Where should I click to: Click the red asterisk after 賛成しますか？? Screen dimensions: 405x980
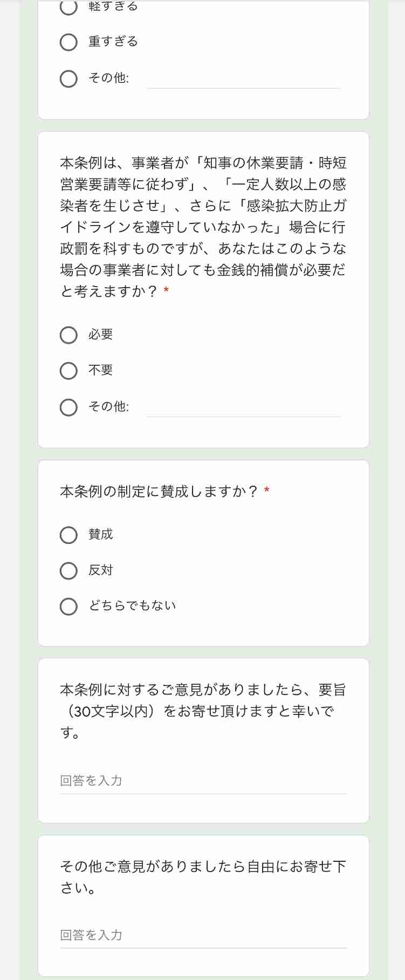(266, 491)
